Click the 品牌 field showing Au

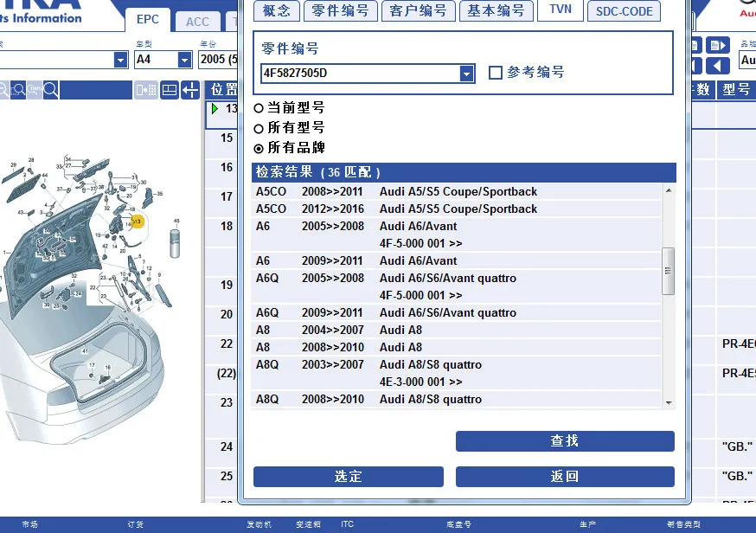pos(747,60)
